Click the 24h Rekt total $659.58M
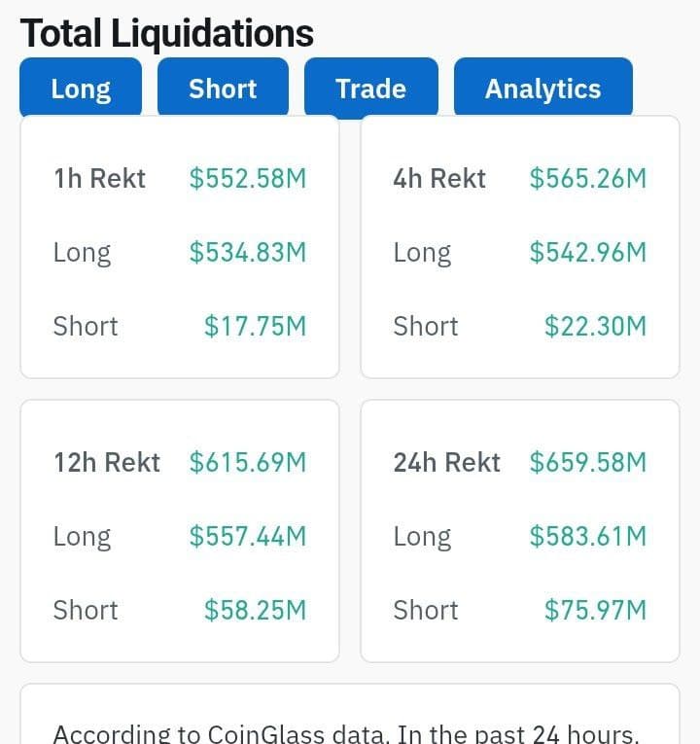The height and width of the screenshot is (744, 700). (x=587, y=463)
